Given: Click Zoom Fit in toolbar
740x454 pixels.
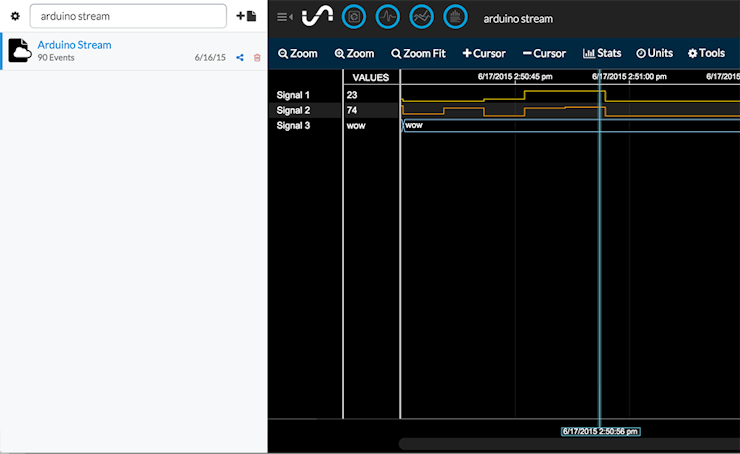Looking at the screenshot, I should click(418, 54).
